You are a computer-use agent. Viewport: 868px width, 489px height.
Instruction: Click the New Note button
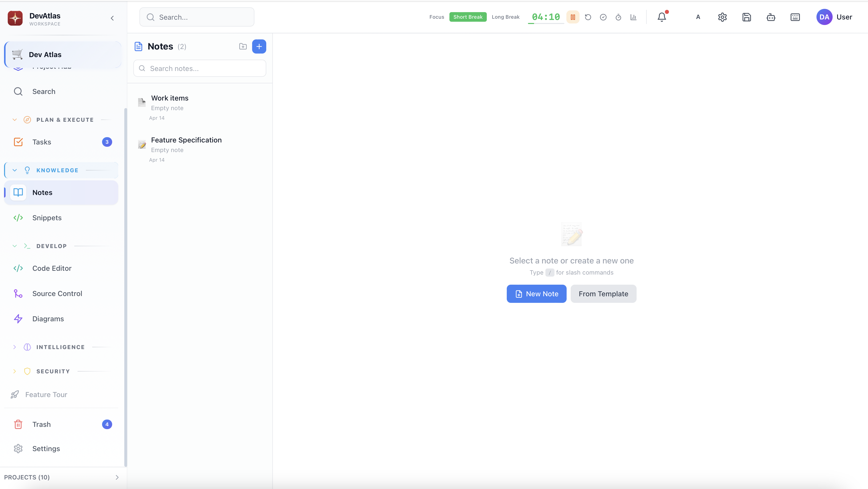click(x=536, y=294)
